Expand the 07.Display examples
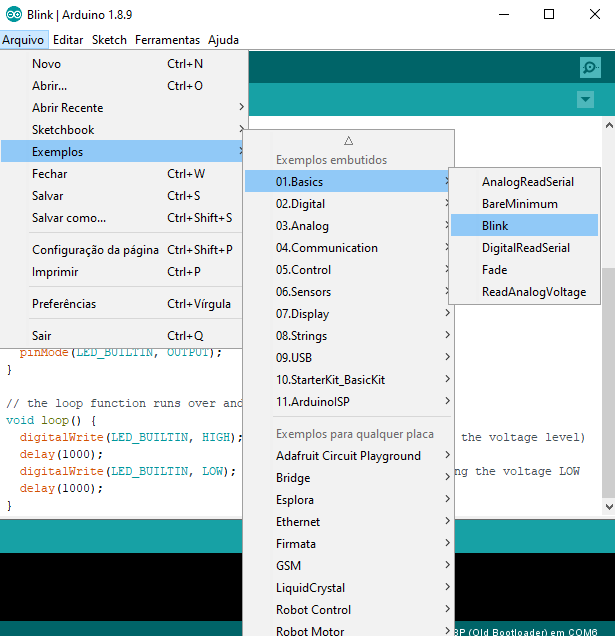 (348, 313)
